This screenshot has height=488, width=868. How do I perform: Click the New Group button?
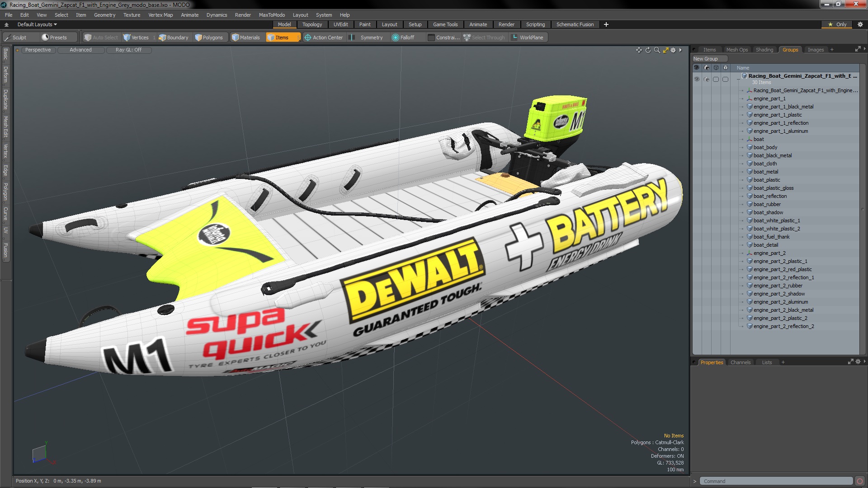[x=709, y=59]
